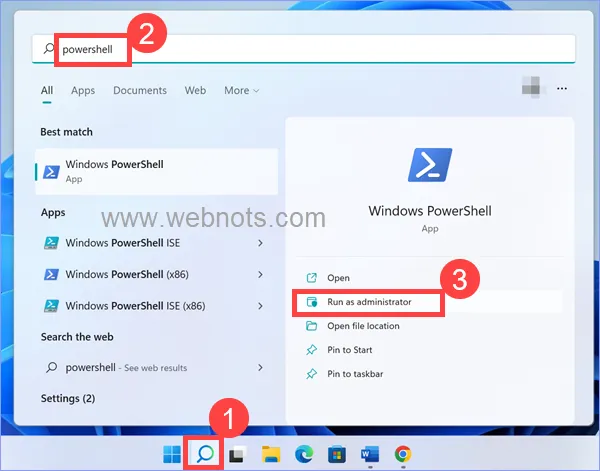Open the Search magnifier in taskbar

[x=205, y=454]
